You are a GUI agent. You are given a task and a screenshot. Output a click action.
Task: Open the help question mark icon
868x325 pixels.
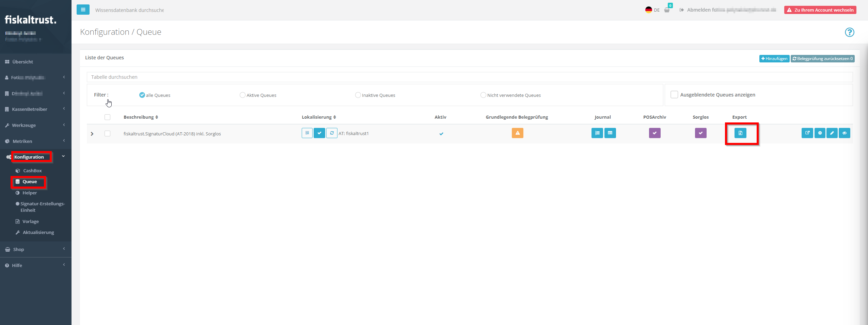(x=849, y=32)
